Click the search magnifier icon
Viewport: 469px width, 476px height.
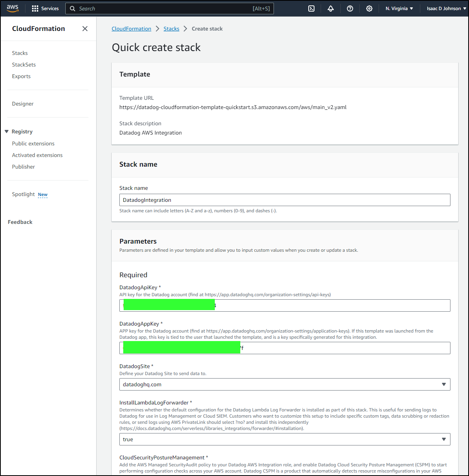point(72,9)
